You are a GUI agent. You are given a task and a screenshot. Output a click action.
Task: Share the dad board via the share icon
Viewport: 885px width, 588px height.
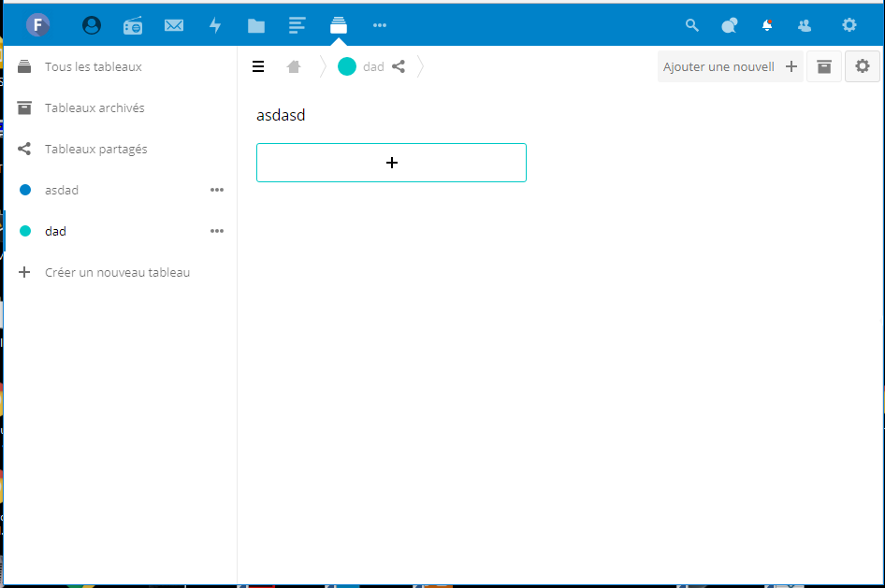(x=399, y=66)
